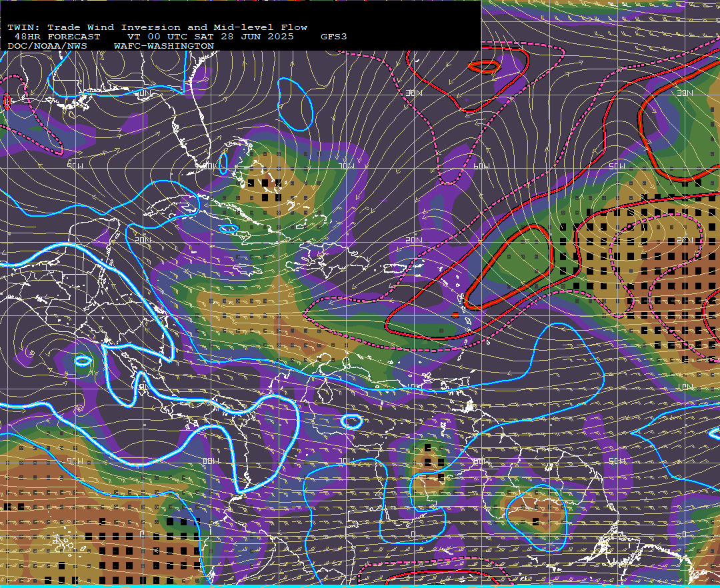Click the "GFS3" model label

point(334,37)
